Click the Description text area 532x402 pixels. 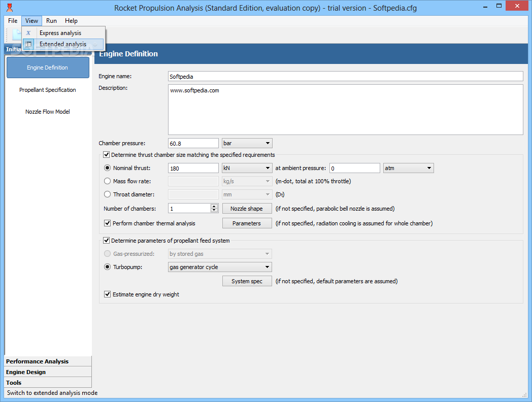[x=345, y=110]
